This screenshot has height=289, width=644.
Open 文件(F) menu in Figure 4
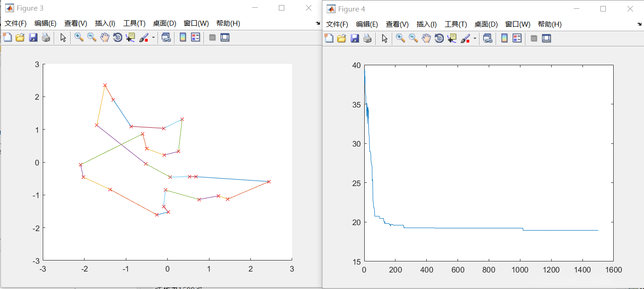point(337,24)
